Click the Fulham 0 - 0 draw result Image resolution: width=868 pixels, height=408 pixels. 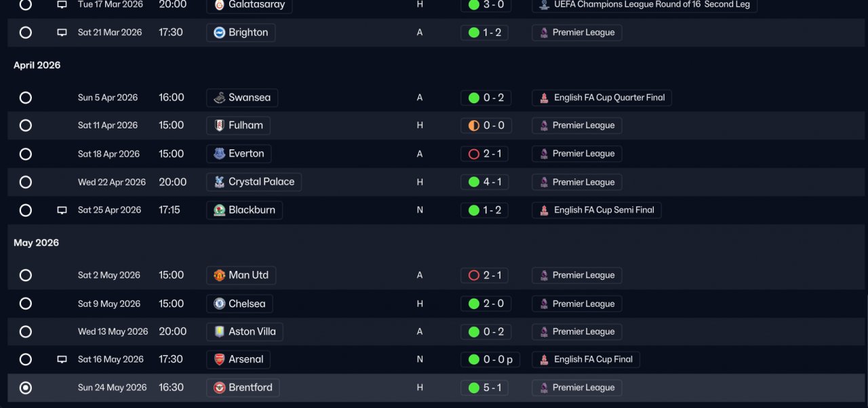485,126
